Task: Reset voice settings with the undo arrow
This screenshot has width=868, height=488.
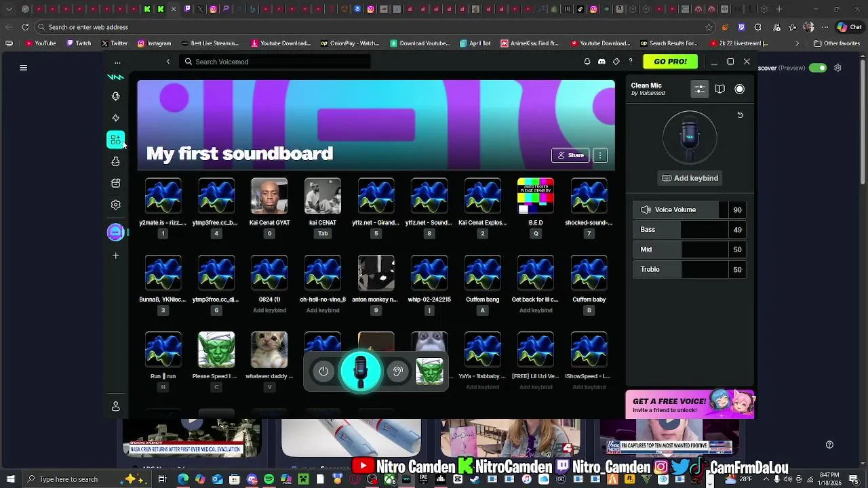Action: tap(741, 115)
